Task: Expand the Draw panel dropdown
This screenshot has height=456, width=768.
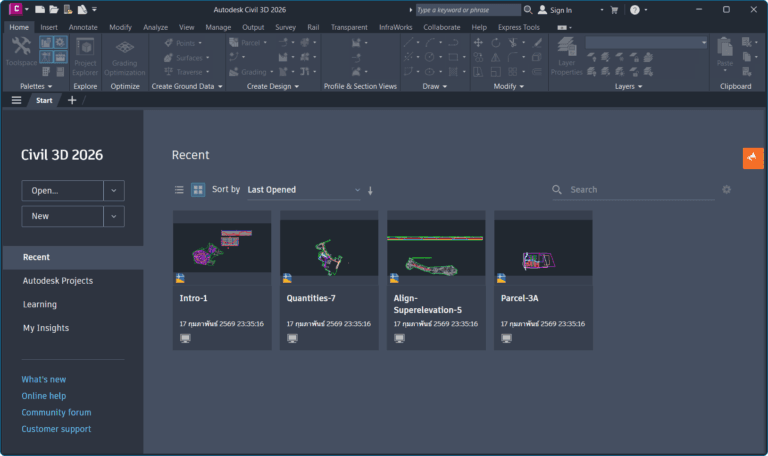Action: click(434, 86)
